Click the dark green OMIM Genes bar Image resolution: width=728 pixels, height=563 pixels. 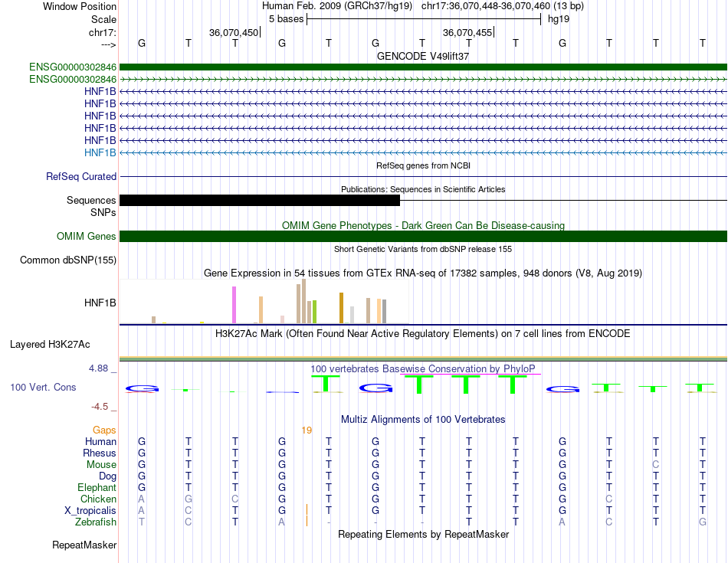(x=423, y=236)
